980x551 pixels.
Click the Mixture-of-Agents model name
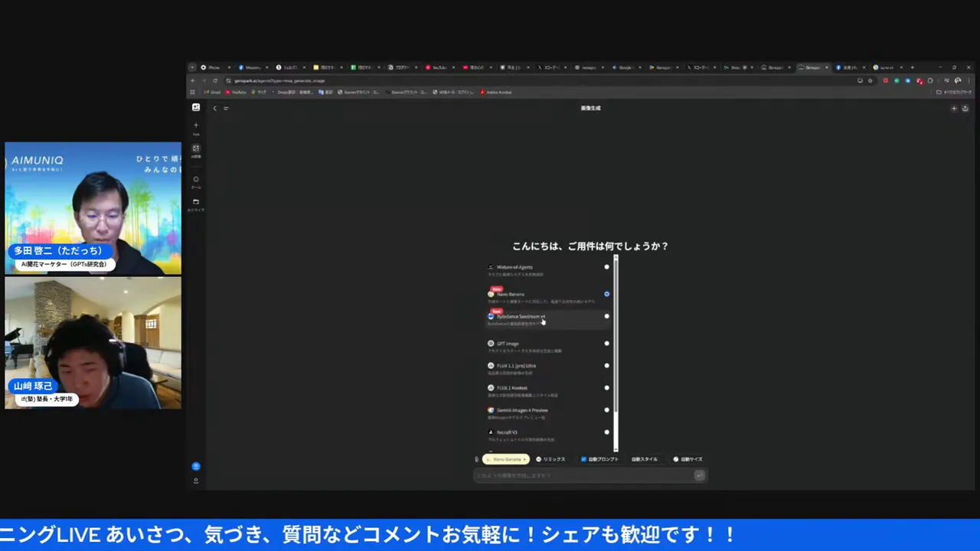(514, 267)
